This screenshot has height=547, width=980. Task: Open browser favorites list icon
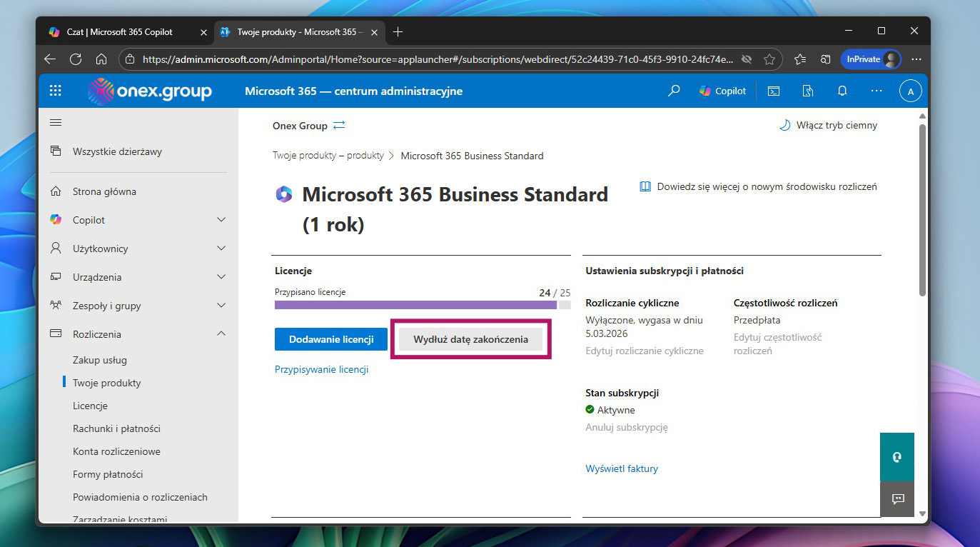tap(800, 59)
